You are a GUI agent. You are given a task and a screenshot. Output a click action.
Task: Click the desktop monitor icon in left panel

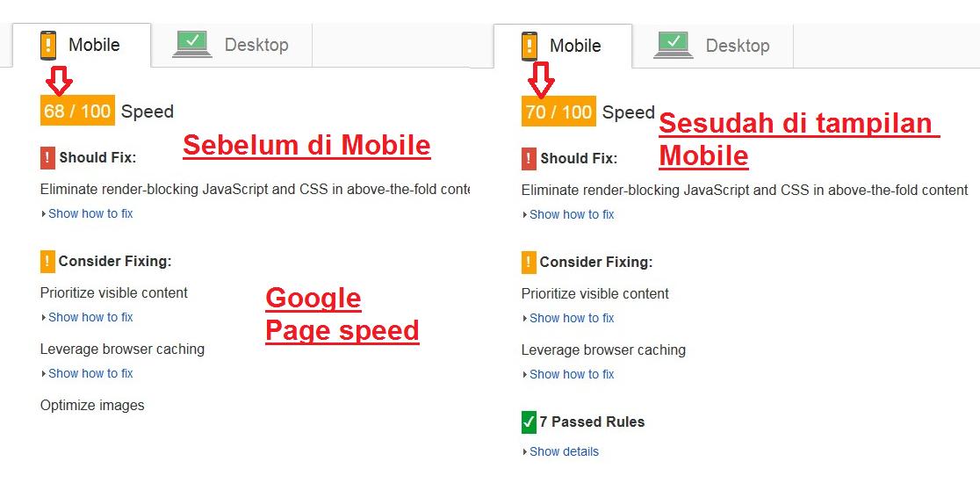(x=191, y=44)
